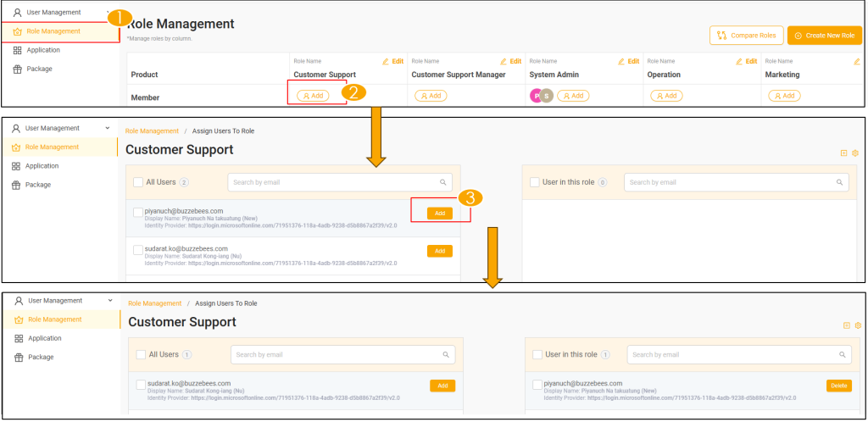Tick checkbox for piyanuch@buzzebees.com in All Users
Viewport: 868px width, 422px height.
(138, 213)
